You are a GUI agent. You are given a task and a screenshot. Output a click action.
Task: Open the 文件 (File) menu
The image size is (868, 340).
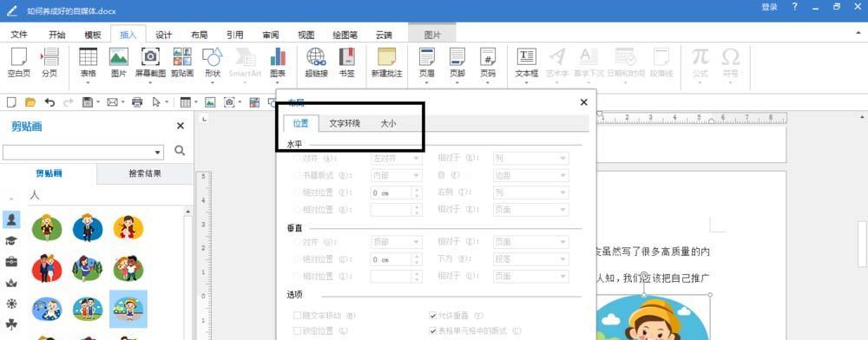[19, 35]
